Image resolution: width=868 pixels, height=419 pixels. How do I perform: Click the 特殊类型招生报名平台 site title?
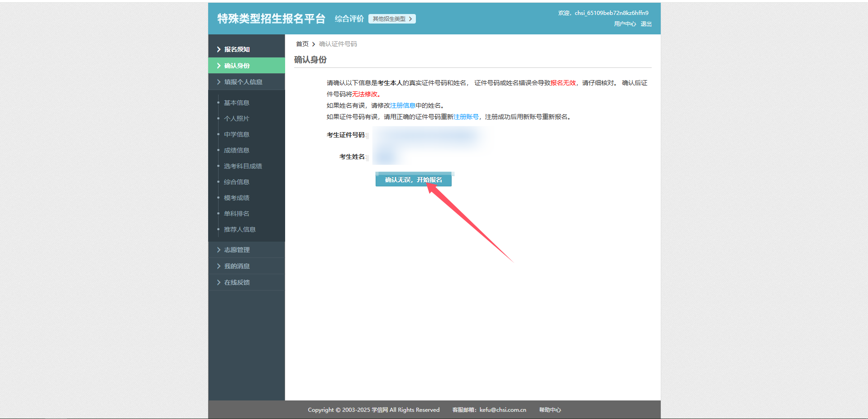coord(271,19)
